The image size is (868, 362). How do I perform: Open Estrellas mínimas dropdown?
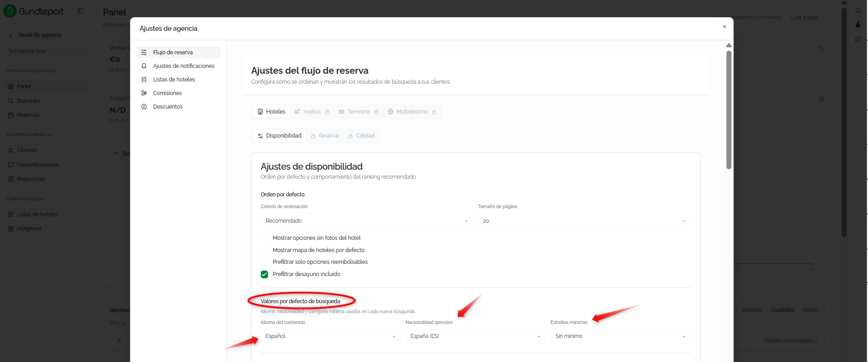620,336
